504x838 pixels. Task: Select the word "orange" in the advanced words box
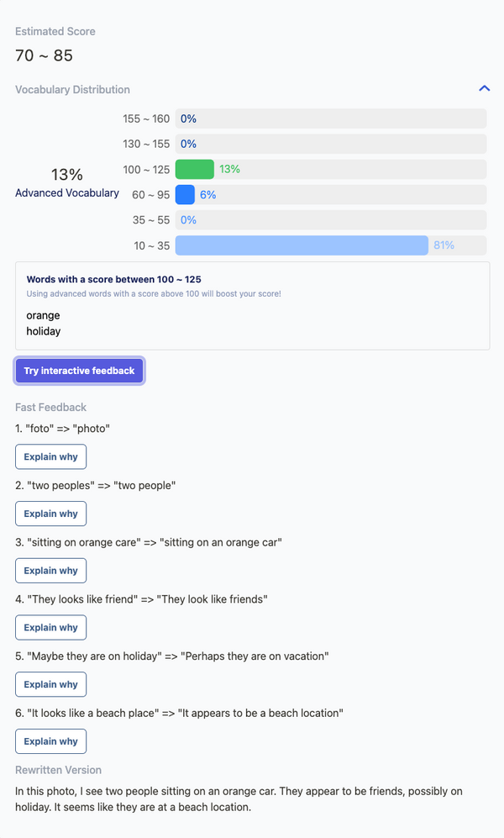[x=43, y=315]
